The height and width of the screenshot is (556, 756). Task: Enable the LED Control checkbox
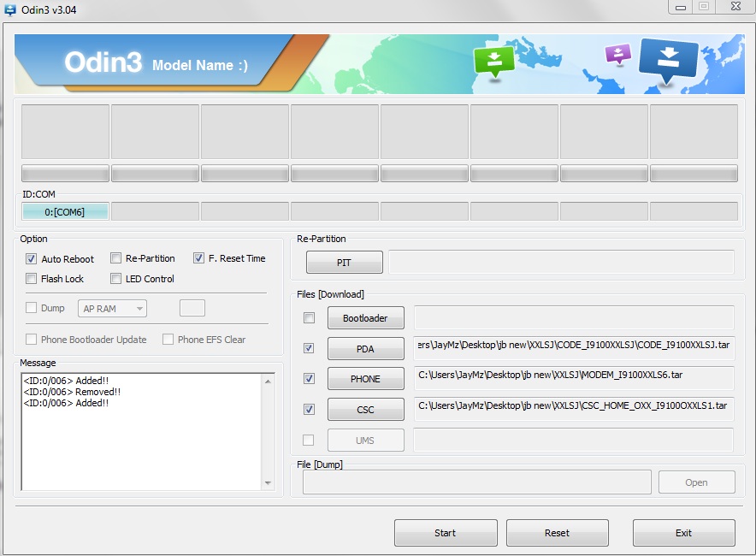pos(115,278)
